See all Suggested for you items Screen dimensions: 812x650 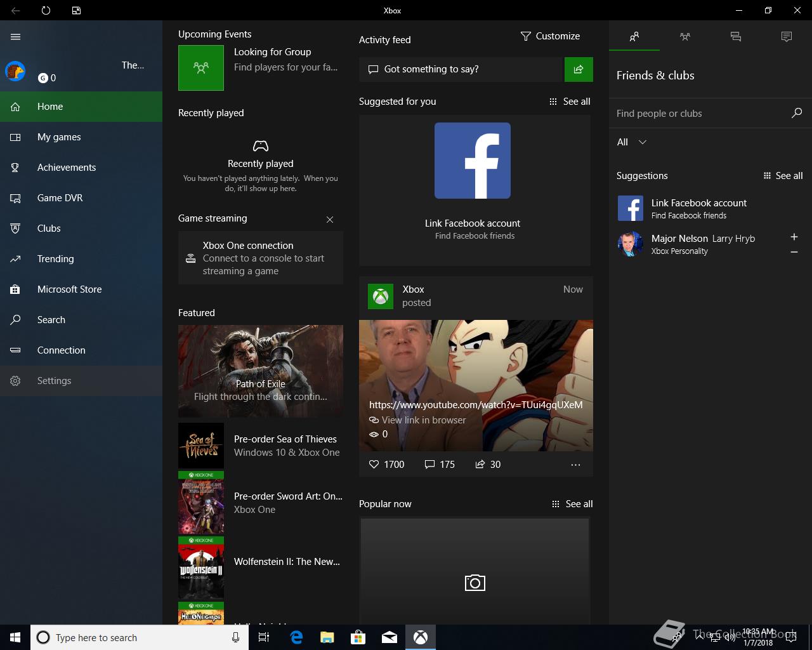click(x=570, y=102)
